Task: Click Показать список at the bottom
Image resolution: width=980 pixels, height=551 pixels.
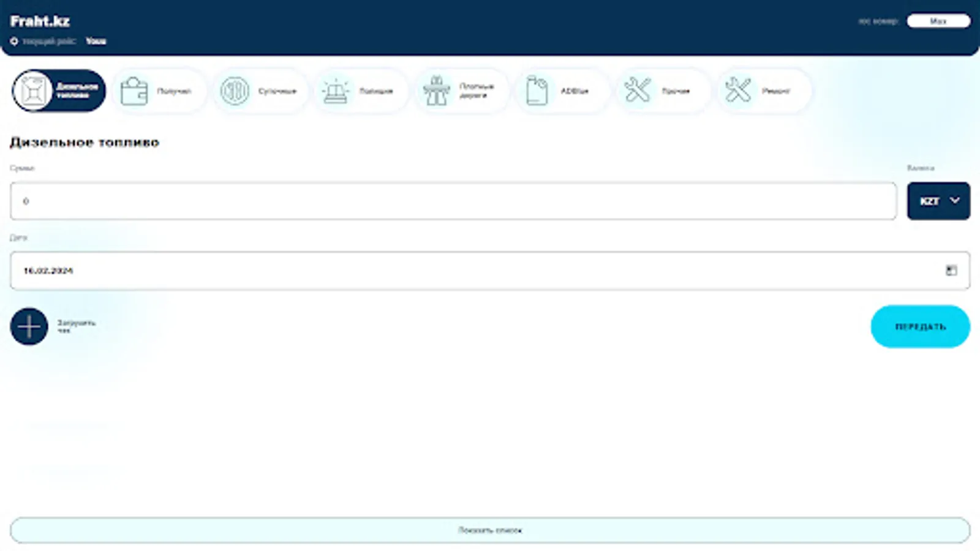Action: click(x=490, y=530)
